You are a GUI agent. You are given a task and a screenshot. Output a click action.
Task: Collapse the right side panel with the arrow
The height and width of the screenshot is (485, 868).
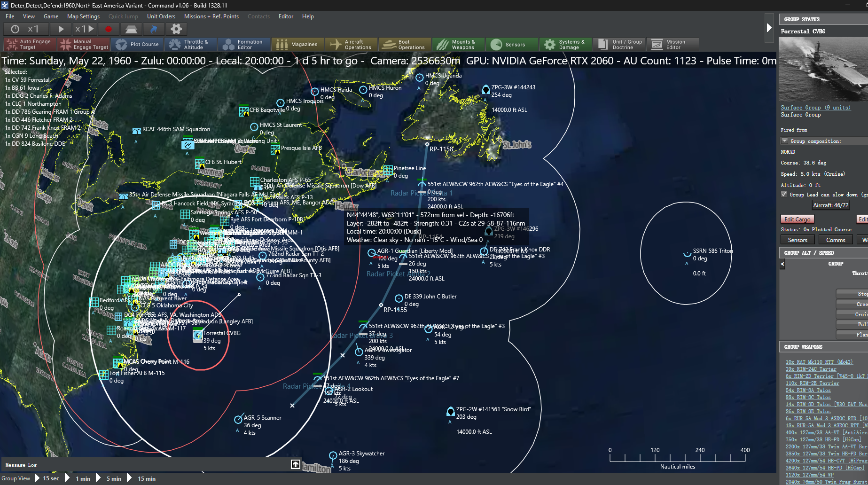(x=769, y=28)
